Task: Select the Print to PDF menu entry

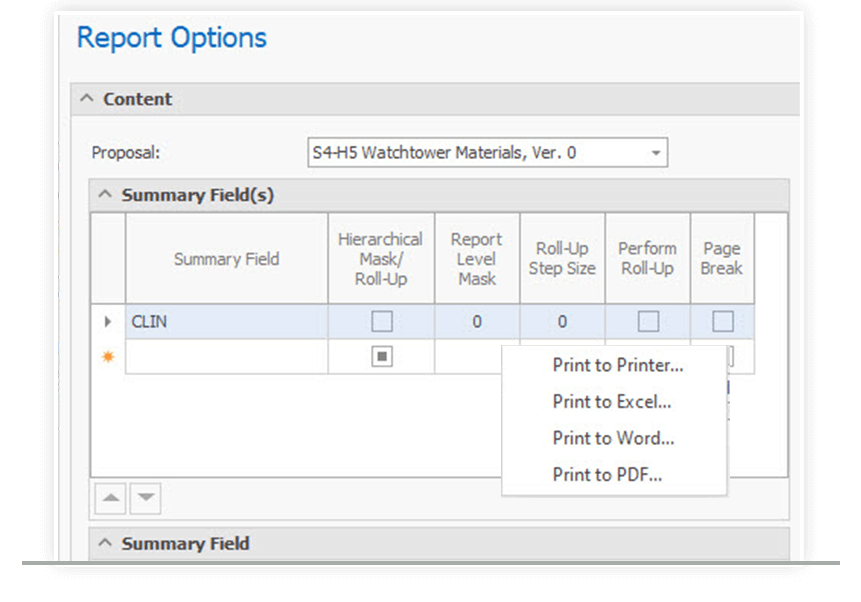Action: click(x=608, y=474)
